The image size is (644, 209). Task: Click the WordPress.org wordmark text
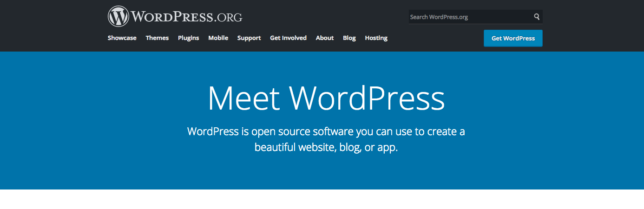point(186,17)
